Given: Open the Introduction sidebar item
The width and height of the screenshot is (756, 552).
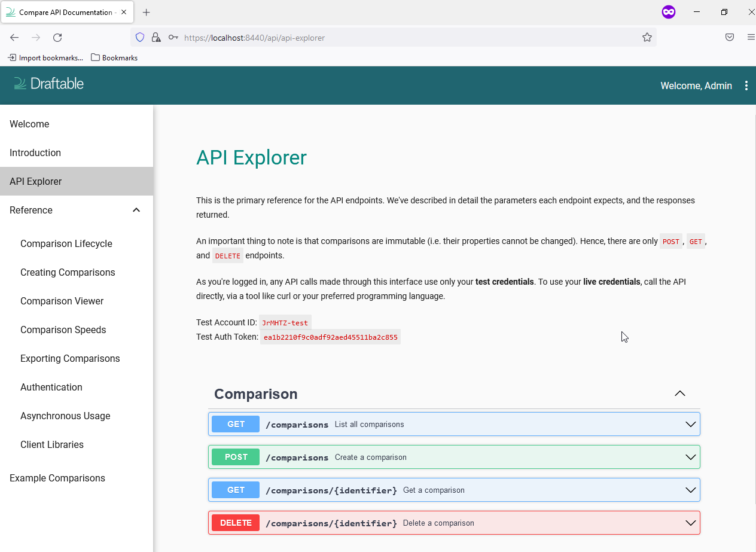Looking at the screenshot, I should 35,153.
